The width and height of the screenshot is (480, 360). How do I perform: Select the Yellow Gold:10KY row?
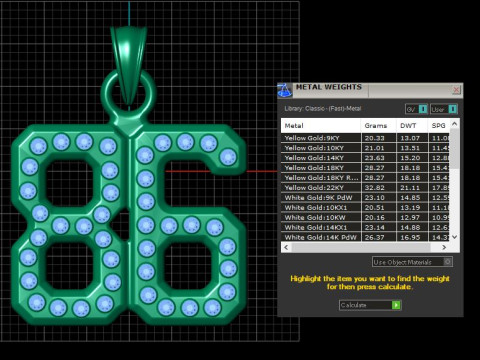click(x=366, y=148)
